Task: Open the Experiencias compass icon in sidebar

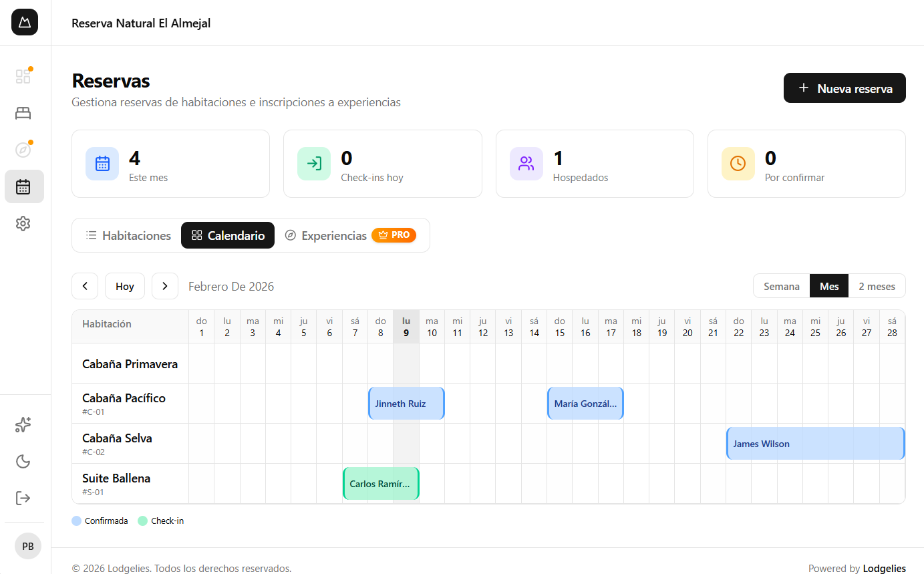Action: pos(23,149)
